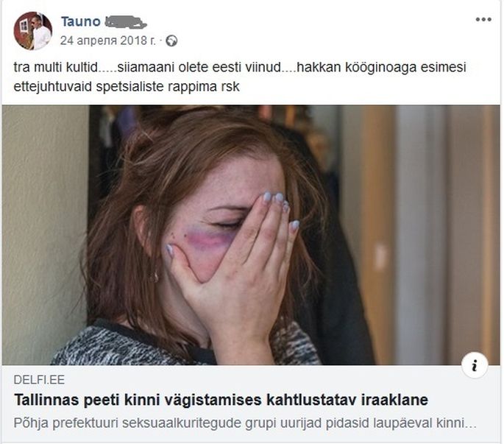
Task: Click the globe public audience icon
Action: coord(171,40)
